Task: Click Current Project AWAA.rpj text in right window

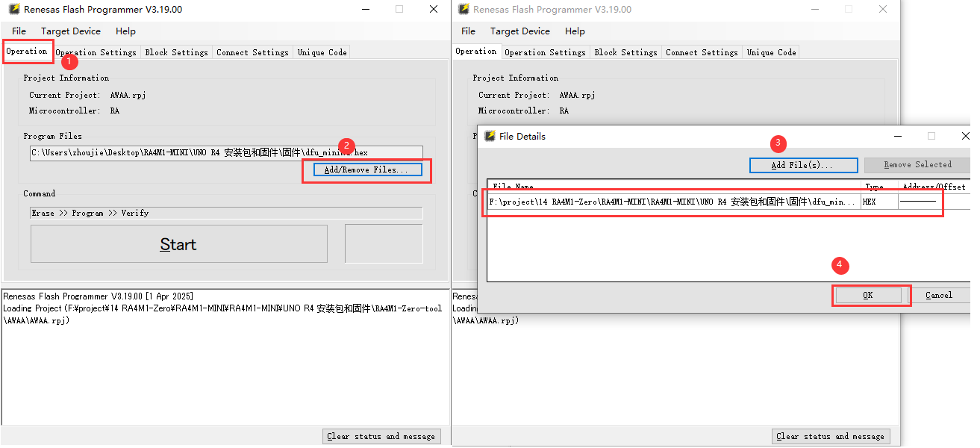Action: click(x=578, y=95)
